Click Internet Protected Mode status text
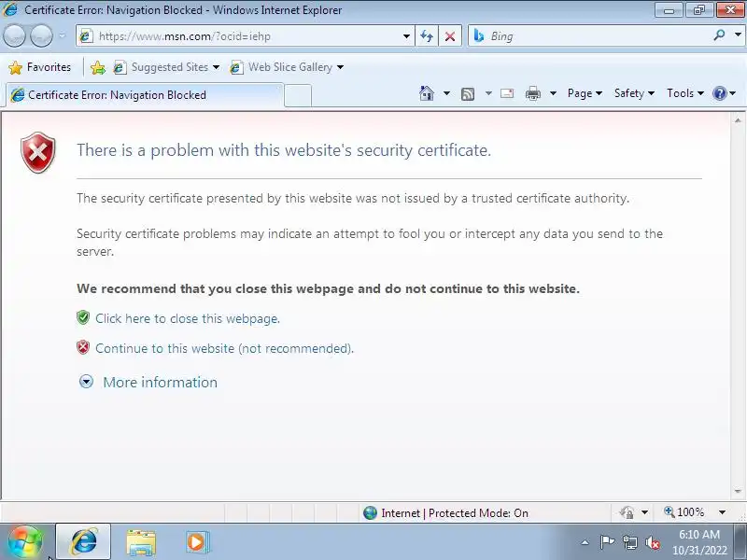This screenshot has width=747, height=560. (455, 512)
